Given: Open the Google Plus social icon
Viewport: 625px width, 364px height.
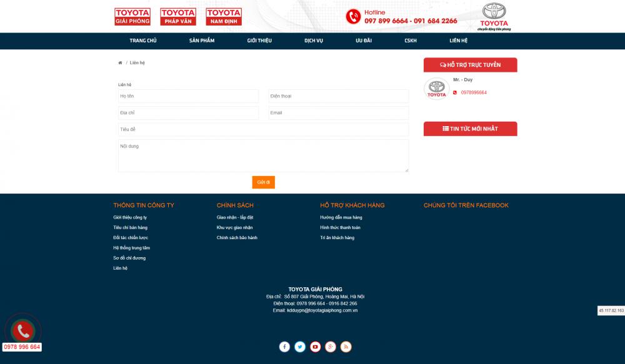Looking at the screenshot, I should 331,347.
